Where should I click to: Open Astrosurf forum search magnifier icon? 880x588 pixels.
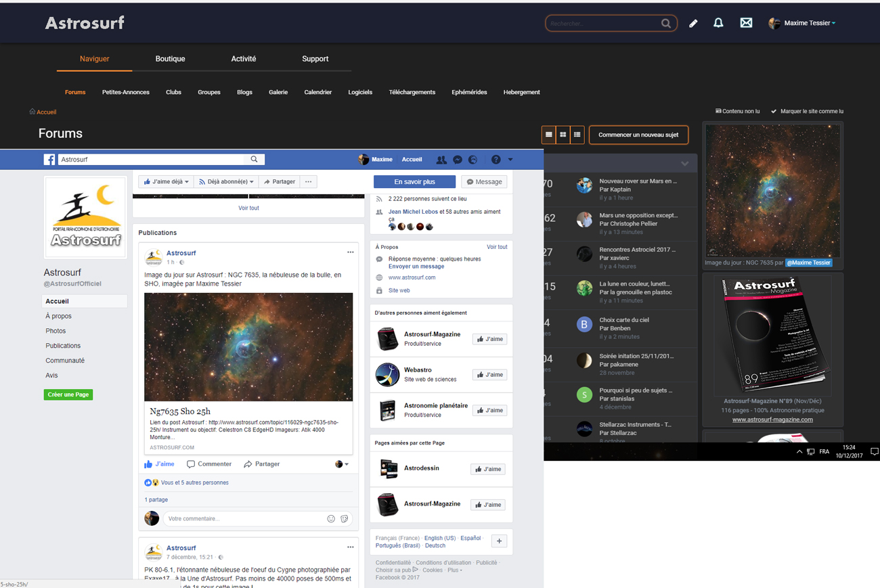click(666, 24)
